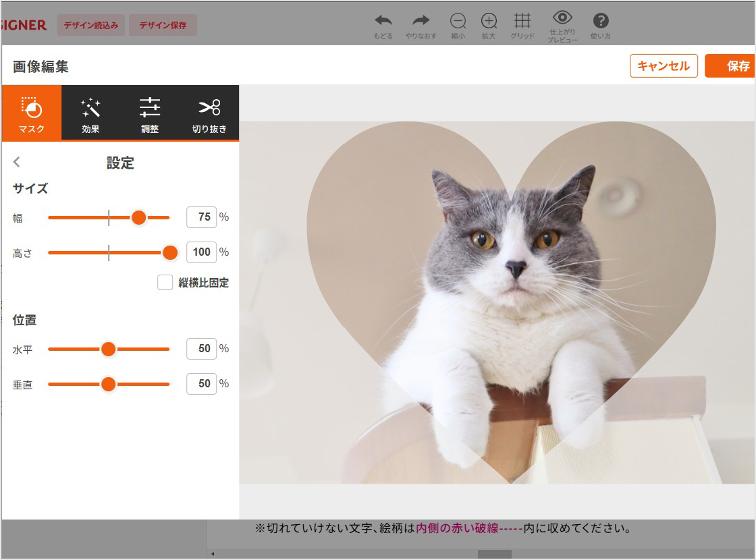Open the 使い方 help guide
Screen dimensions: 756x560
click(600, 22)
